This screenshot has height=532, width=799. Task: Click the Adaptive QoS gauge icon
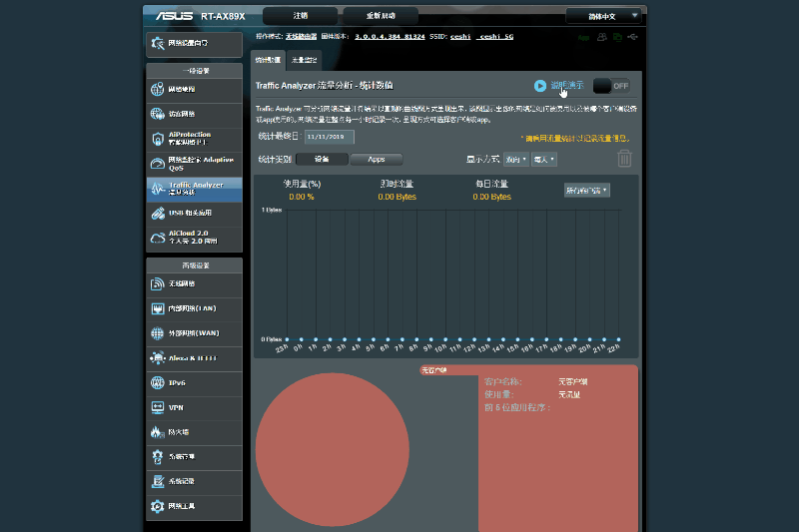coord(159,162)
